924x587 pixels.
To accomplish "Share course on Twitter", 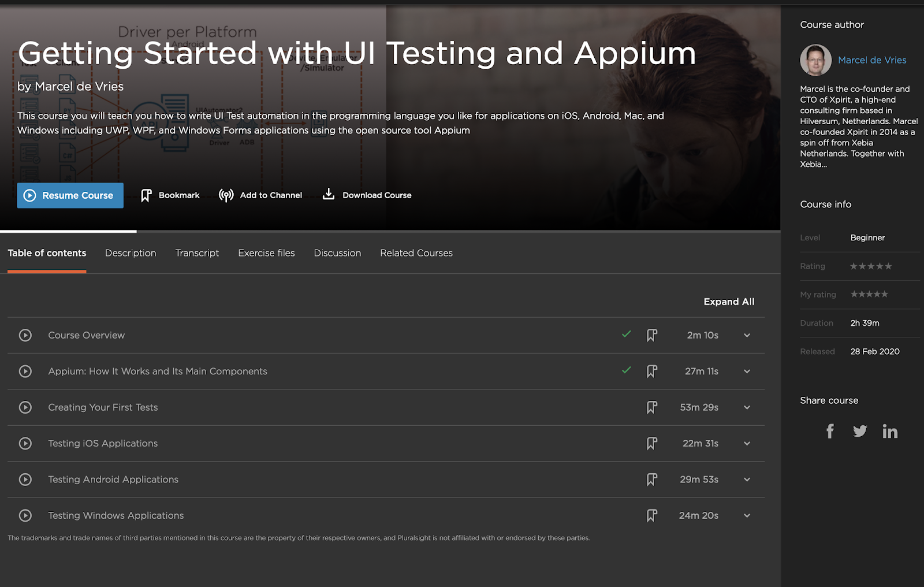I will [x=860, y=431].
